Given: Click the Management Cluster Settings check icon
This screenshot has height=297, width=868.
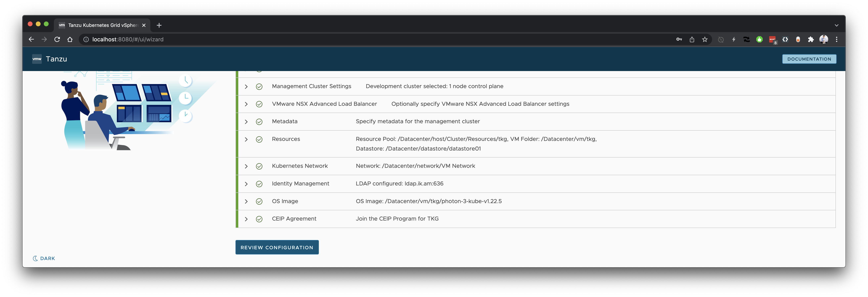Looking at the screenshot, I should tap(259, 86).
